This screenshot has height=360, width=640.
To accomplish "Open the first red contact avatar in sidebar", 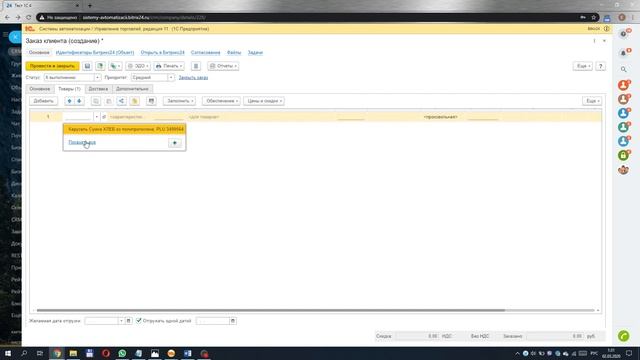I will pyautogui.click(x=623, y=85).
